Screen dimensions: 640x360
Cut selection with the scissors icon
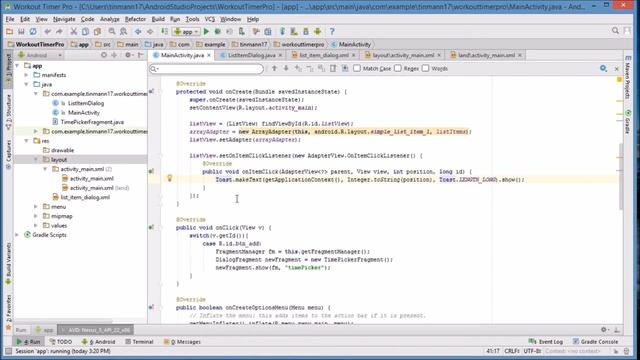[73, 31]
